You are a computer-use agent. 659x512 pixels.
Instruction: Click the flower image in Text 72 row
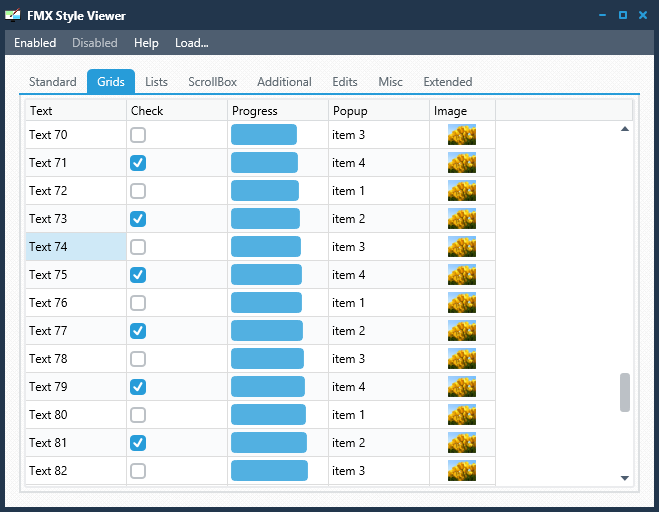[x=462, y=190]
